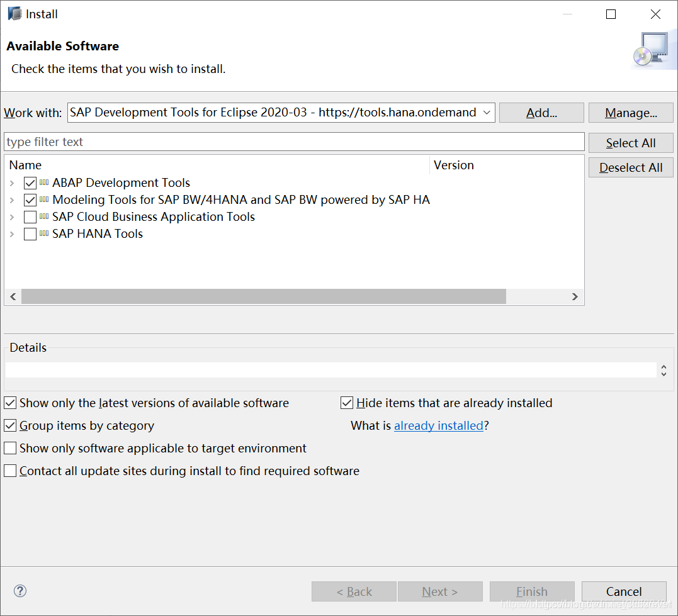
Task: Check the SAP HANA Tools checkbox
Action: coord(30,234)
